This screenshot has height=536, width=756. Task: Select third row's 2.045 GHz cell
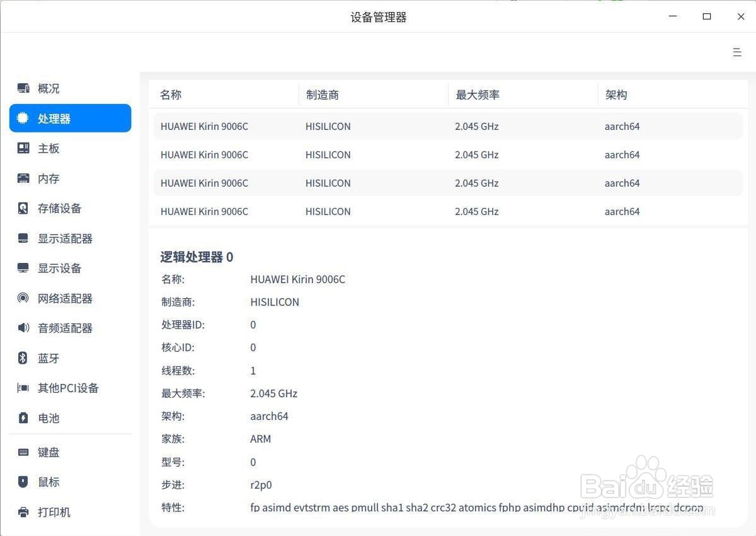point(476,183)
